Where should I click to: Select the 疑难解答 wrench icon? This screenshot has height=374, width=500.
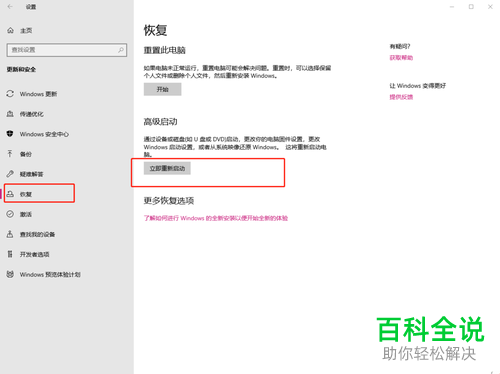tap(10, 174)
